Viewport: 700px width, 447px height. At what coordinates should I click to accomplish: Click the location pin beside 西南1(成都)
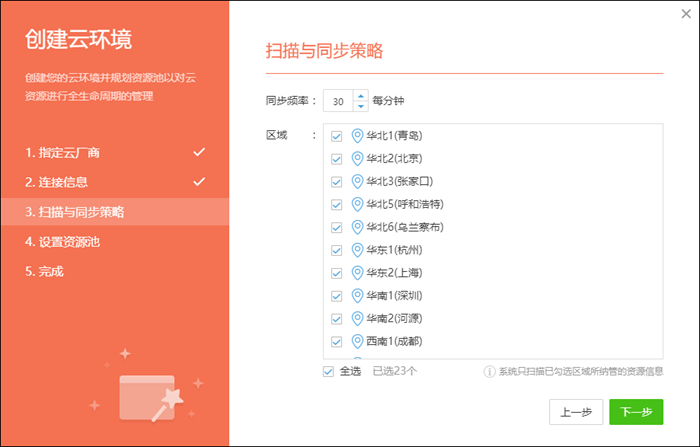tap(357, 342)
